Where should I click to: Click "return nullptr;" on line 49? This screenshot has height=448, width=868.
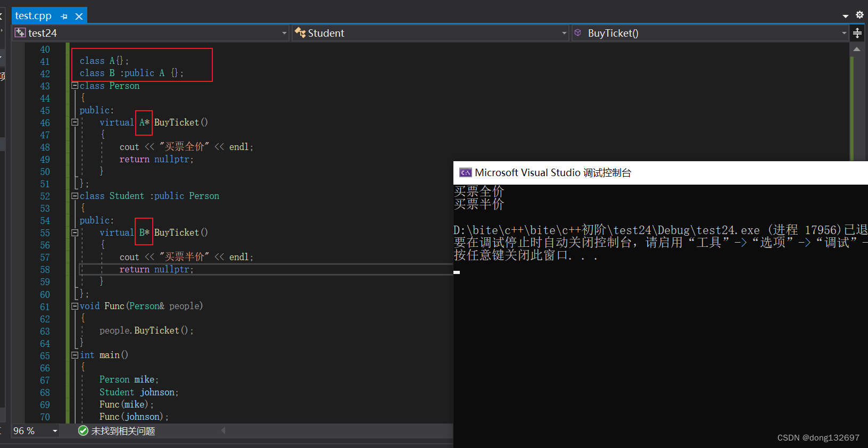[x=156, y=159]
